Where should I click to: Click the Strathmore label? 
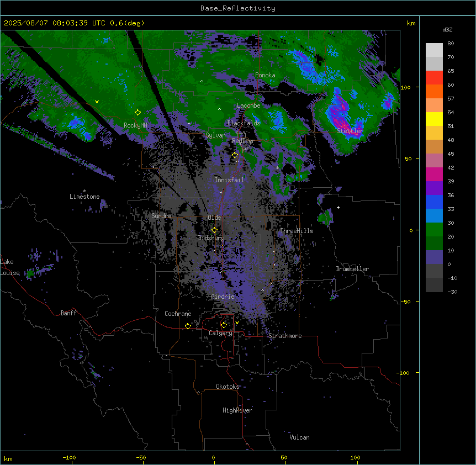click(x=285, y=336)
